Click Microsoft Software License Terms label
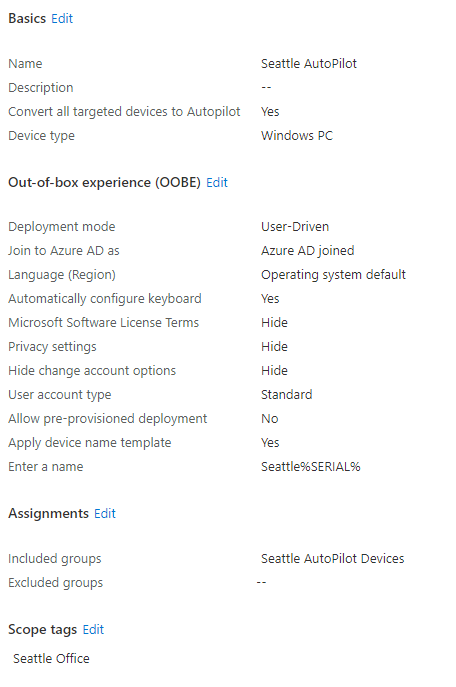Screen dimensions: 456x687 tap(103, 322)
